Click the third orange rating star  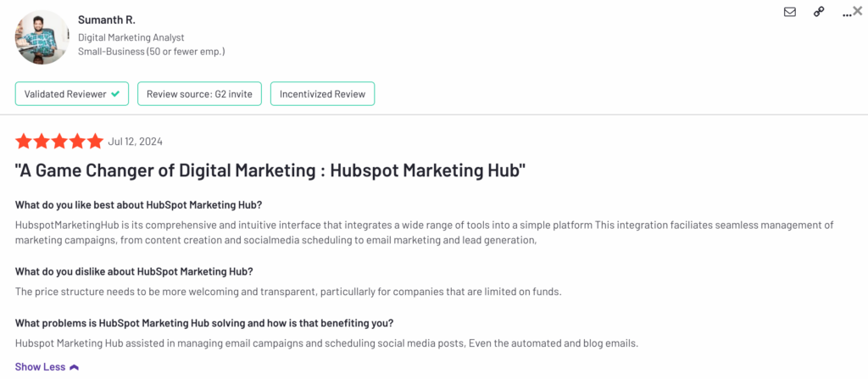tap(59, 142)
